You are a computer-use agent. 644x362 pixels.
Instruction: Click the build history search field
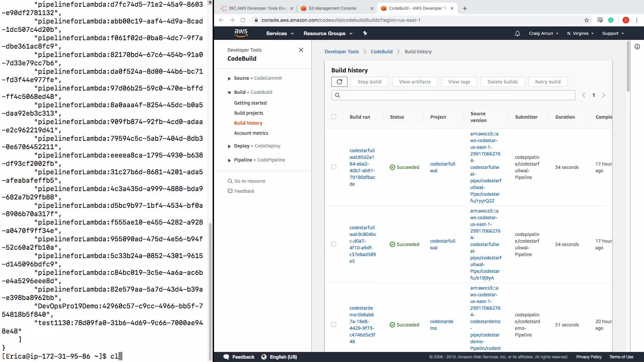pos(456,95)
